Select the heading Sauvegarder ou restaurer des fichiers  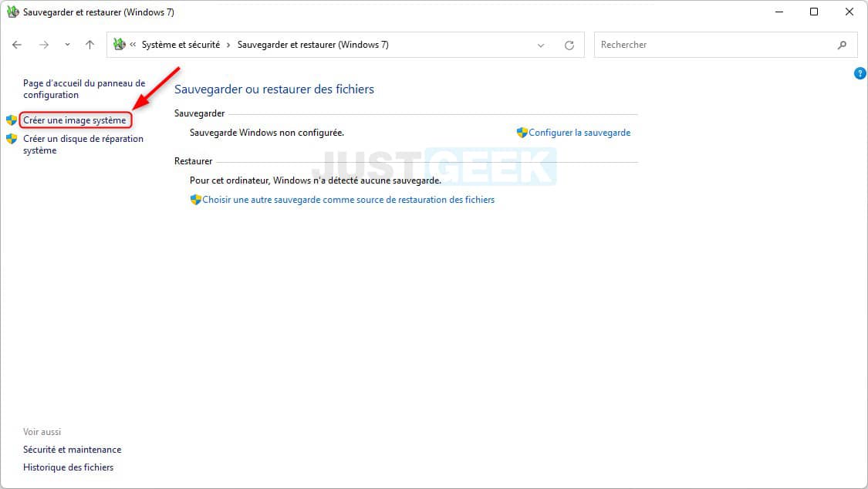[x=274, y=89]
